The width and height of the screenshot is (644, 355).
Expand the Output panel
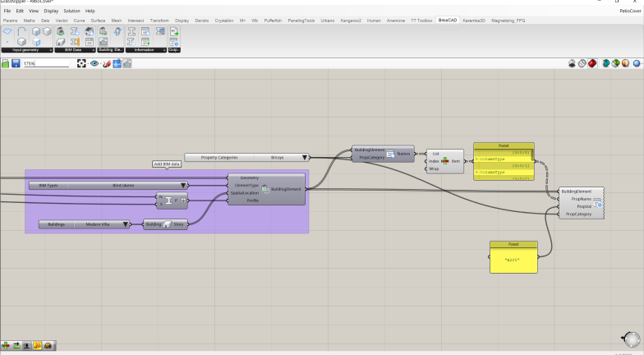[x=174, y=50]
